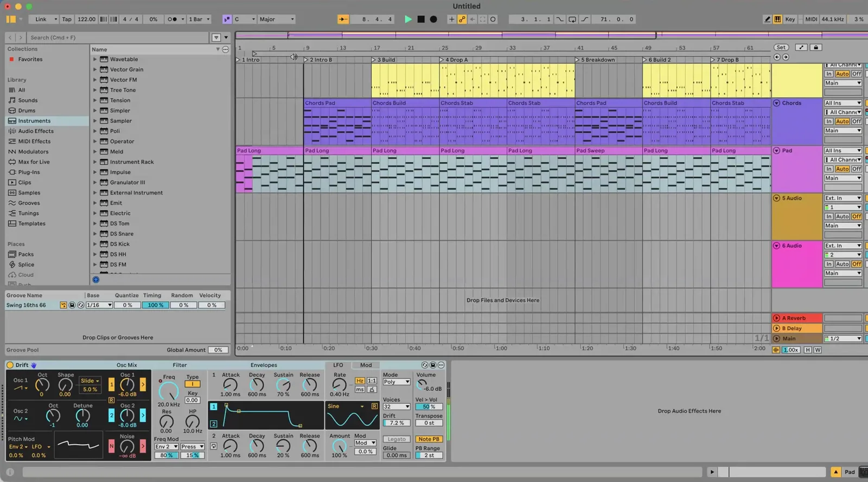
Task: Enable the Legato switch in Drift
Action: tap(397, 439)
